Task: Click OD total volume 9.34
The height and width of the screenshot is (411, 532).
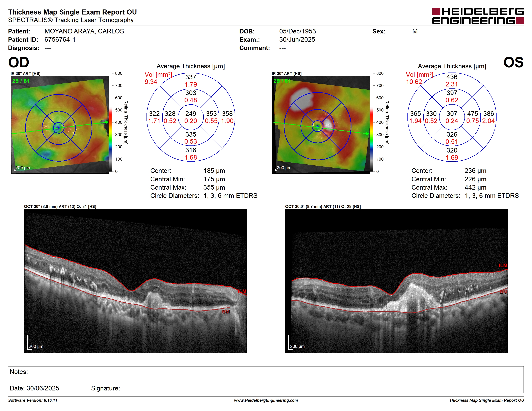Action: [151, 82]
